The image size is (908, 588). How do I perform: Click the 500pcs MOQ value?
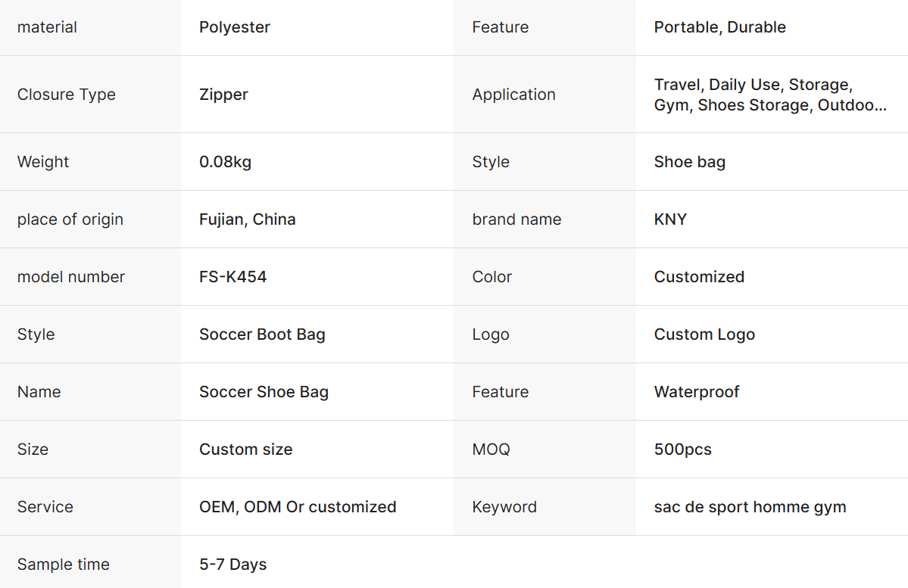(x=682, y=450)
